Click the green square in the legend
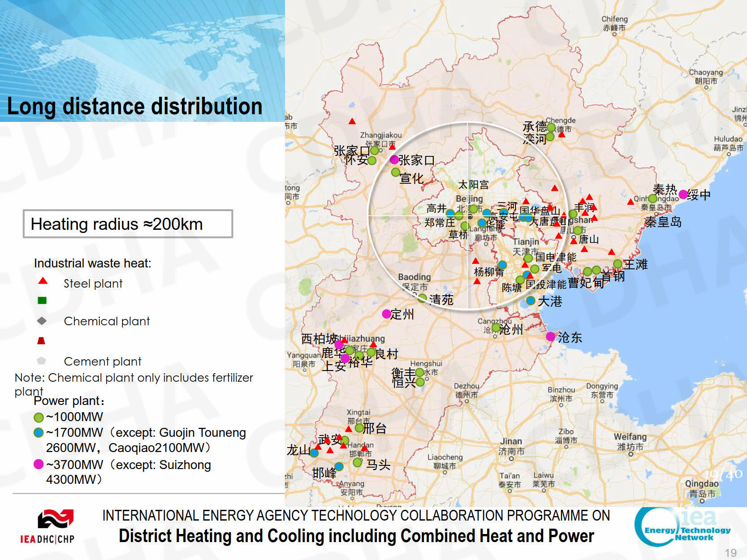Viewport: 747px width, 560px height. click(x=42, y=301)
